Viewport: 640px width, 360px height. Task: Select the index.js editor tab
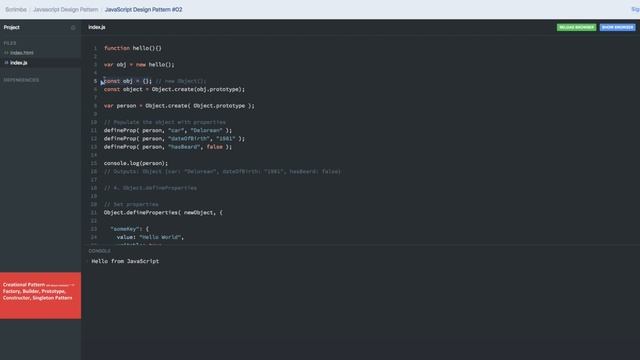[x=97, y=27]
